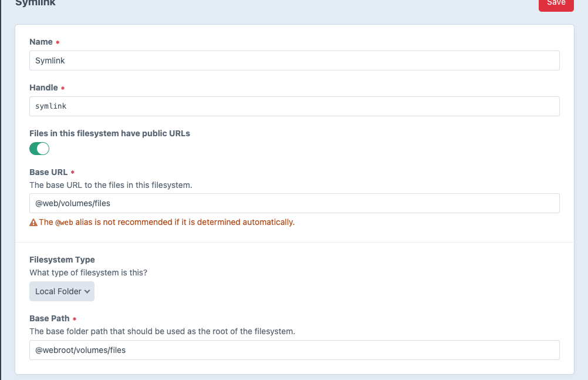Click the Base URL field with @web/volumes/files
Viewport: 588px width, 380px height.
click(x=293, y=203)
